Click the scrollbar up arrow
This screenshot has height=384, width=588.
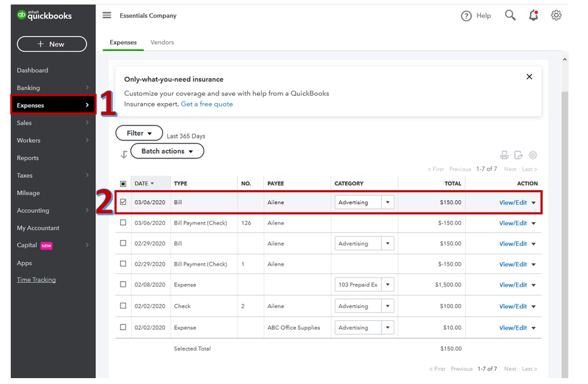coord(564,59)
